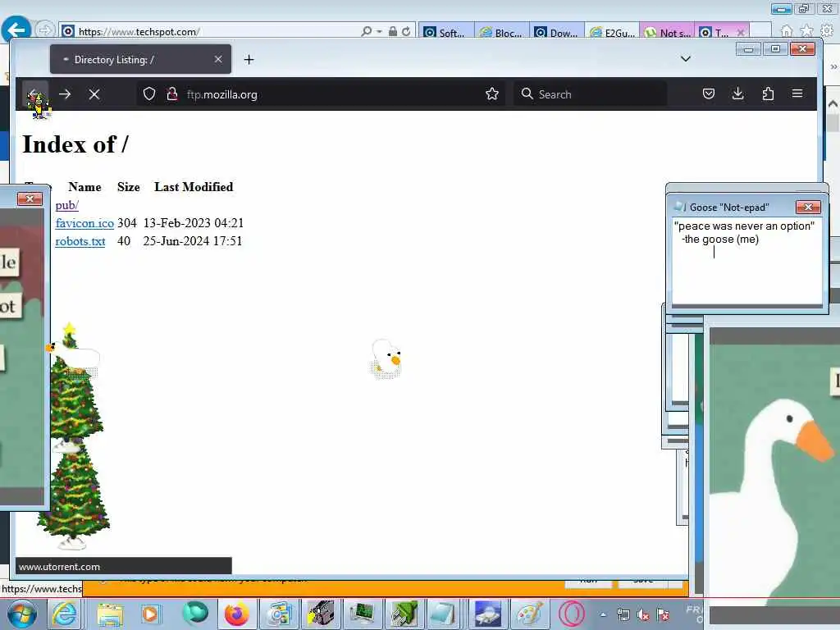Open the Firefox extensions puzzle icon
The width and height of the screenshot is (840, 630).
pos(768,94)
